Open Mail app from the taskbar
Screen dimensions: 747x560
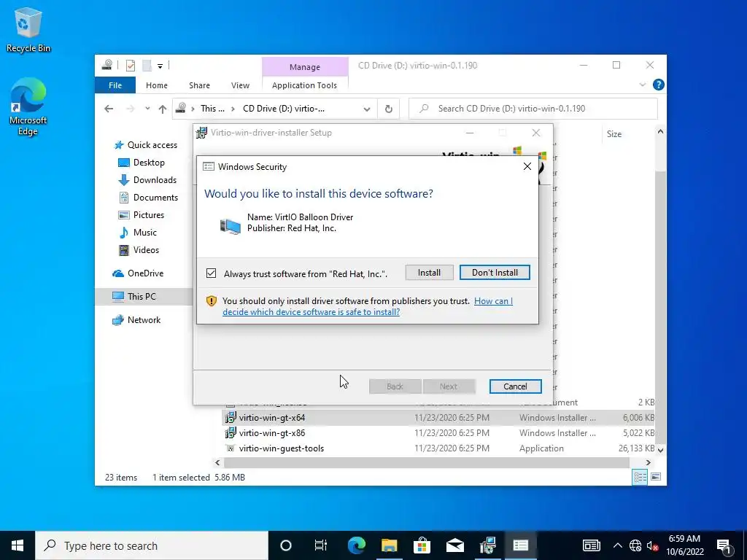455,545
